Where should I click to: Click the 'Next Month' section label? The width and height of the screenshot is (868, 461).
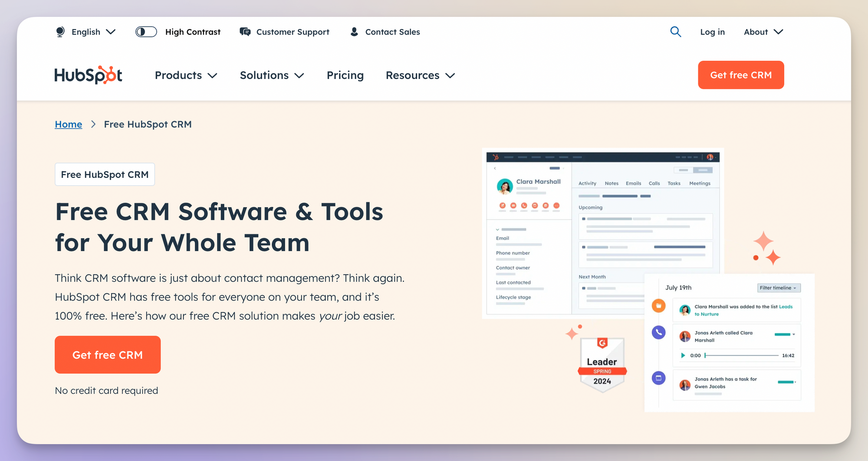pos(592,277)
